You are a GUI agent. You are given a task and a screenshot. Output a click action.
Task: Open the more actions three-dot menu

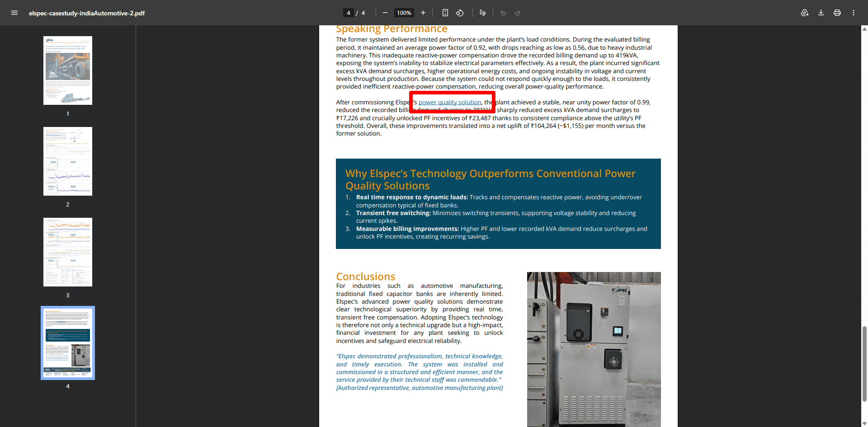pyautogui.click(x=854, y=13)
